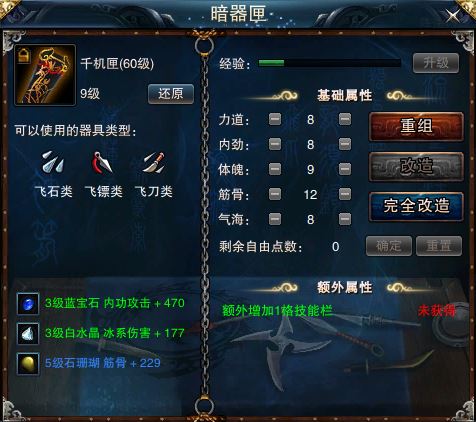Click the 3级白水晶 white crystal icon
Image resolution: width=476 pixels, height=422 pixels.
tap(28, 333)
